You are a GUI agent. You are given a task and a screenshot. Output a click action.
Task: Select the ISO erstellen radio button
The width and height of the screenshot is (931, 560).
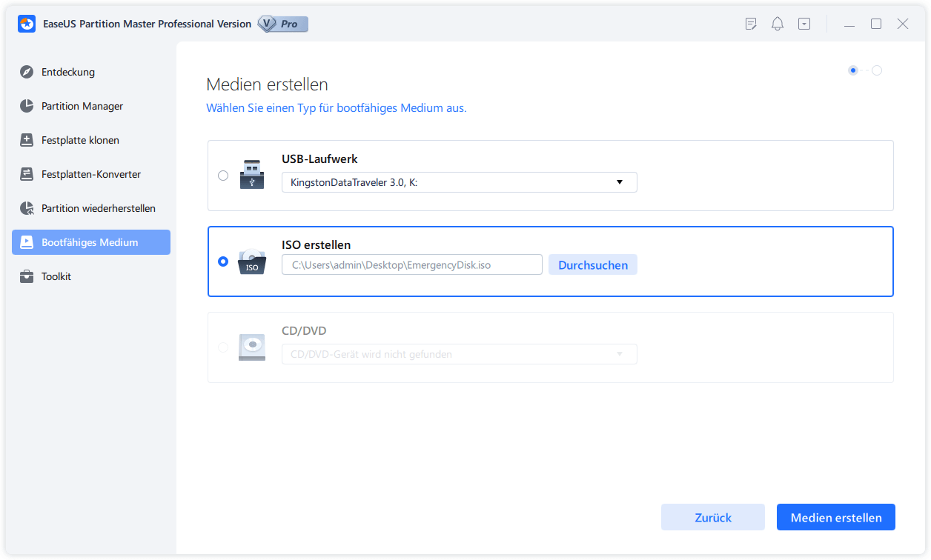223,261
